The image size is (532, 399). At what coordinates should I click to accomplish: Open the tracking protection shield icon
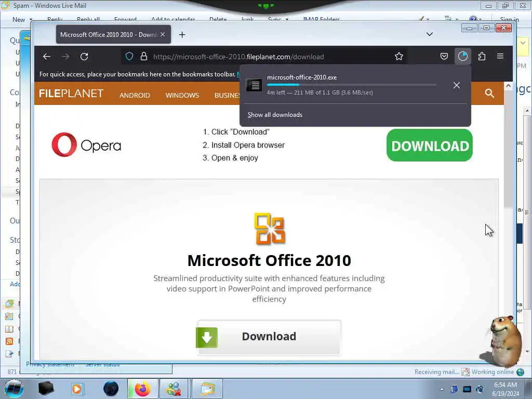pos(129,56)
